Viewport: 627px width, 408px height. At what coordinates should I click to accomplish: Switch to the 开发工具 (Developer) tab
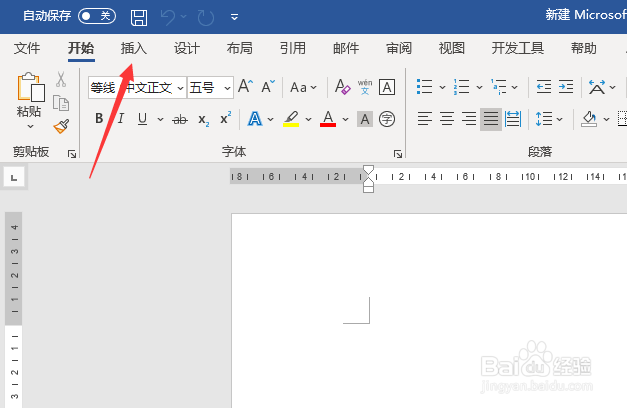[518, 48]
